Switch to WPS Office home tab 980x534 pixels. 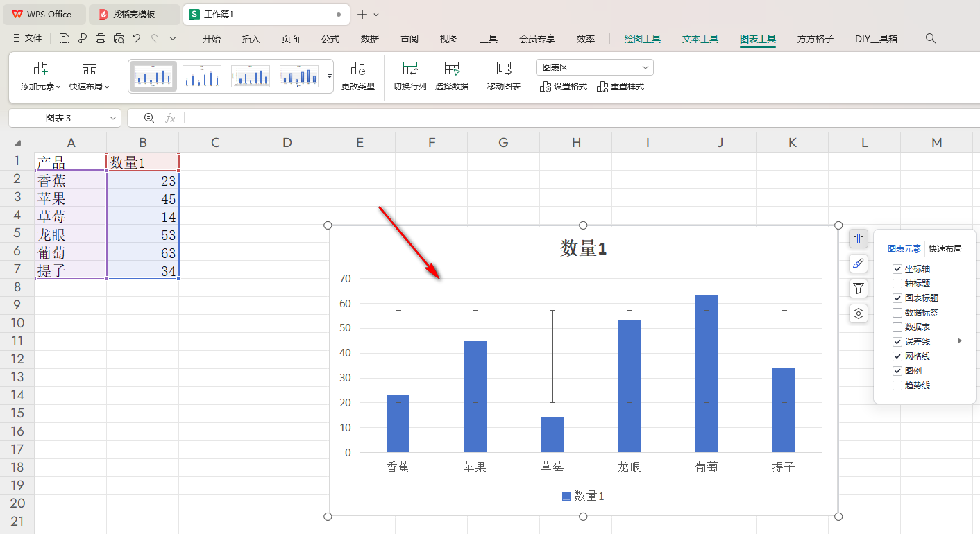point(43,14)
